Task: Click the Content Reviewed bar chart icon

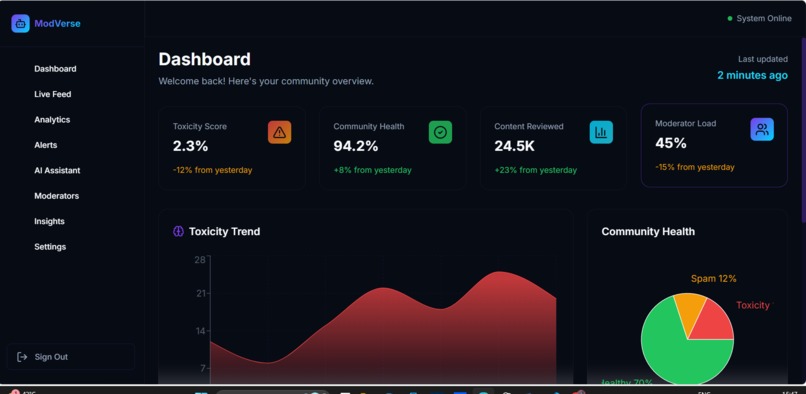Action: tap(601, 132)
